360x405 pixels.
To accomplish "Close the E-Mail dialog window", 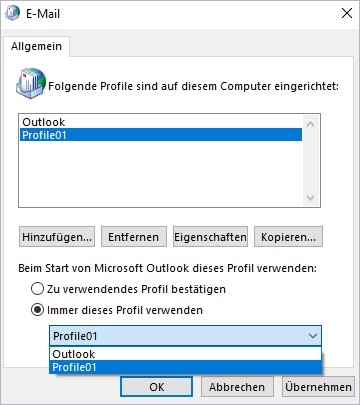I will tap(347, 13).
